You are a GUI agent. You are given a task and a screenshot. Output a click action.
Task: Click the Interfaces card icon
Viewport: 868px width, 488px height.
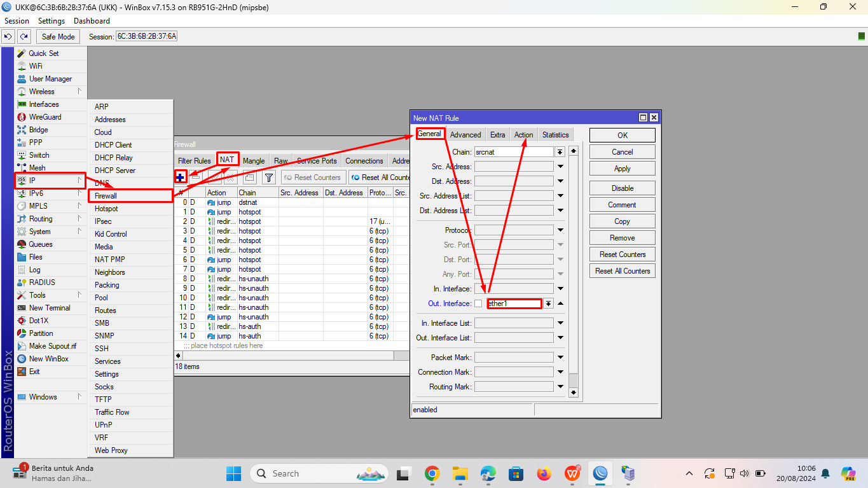point(22,104)
